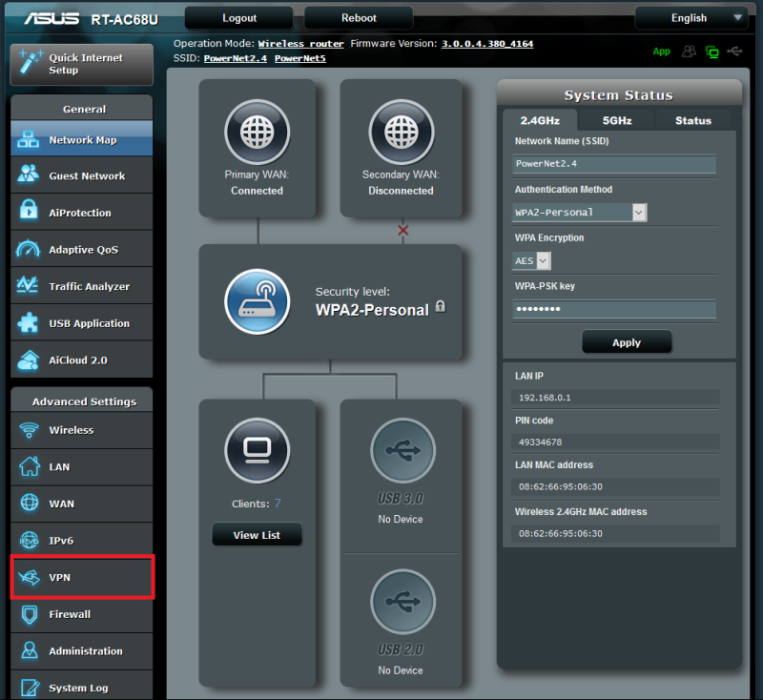Click the lock icon next to WPA2-Personal
The width and height of the screenshot is (763, 700).
pyautogui.click(x=440, y=306)
